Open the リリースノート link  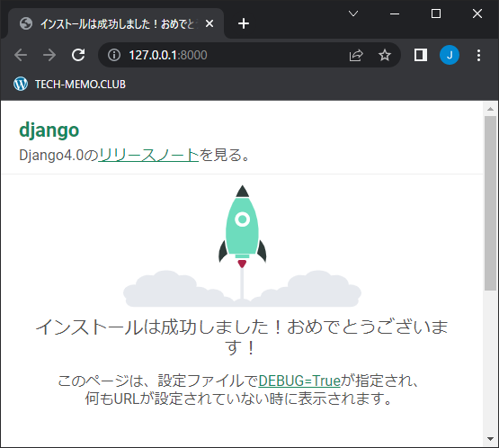click(x=148, y=155)
